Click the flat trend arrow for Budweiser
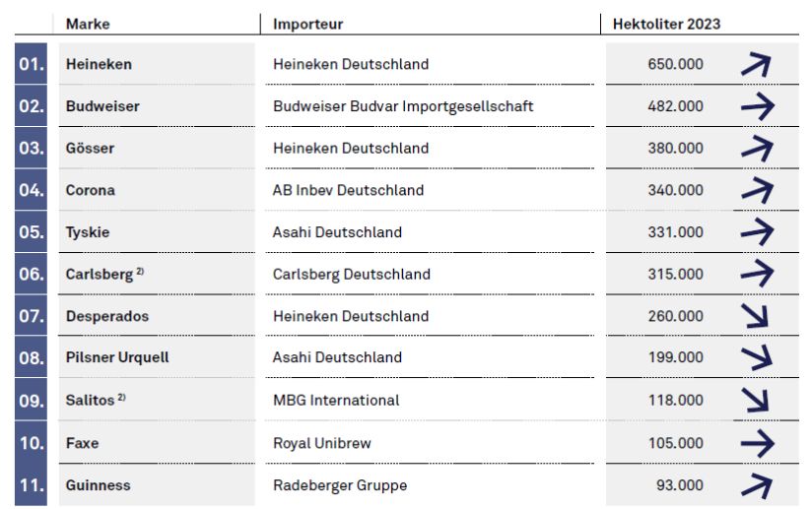812x509 pixels. 758,106
